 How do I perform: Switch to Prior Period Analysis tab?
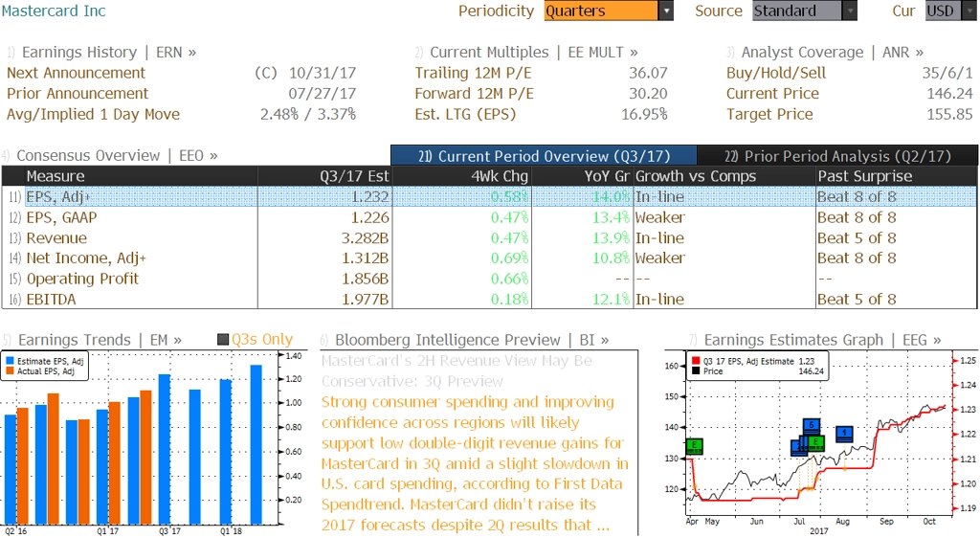837,156
